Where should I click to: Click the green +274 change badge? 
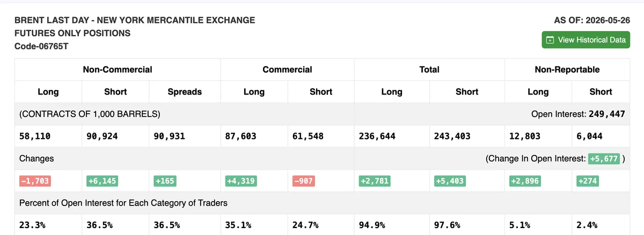[x=587, y=181]
